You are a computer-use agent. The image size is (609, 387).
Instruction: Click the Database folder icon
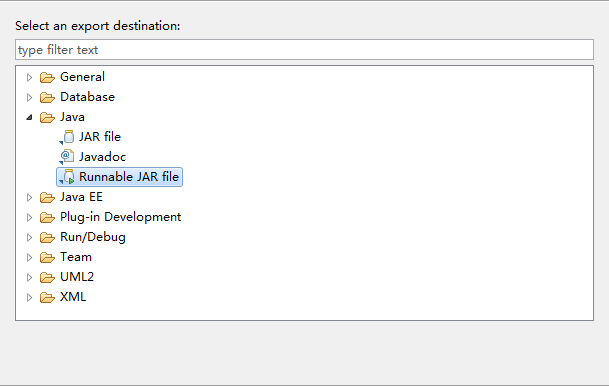(x=47, y=97)
